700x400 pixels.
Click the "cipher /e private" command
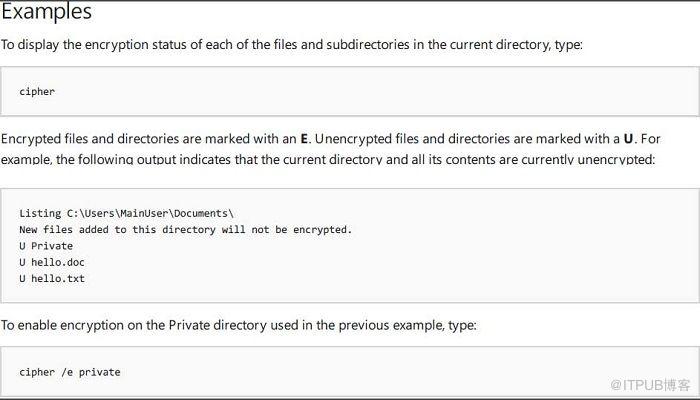click(69, 372)
